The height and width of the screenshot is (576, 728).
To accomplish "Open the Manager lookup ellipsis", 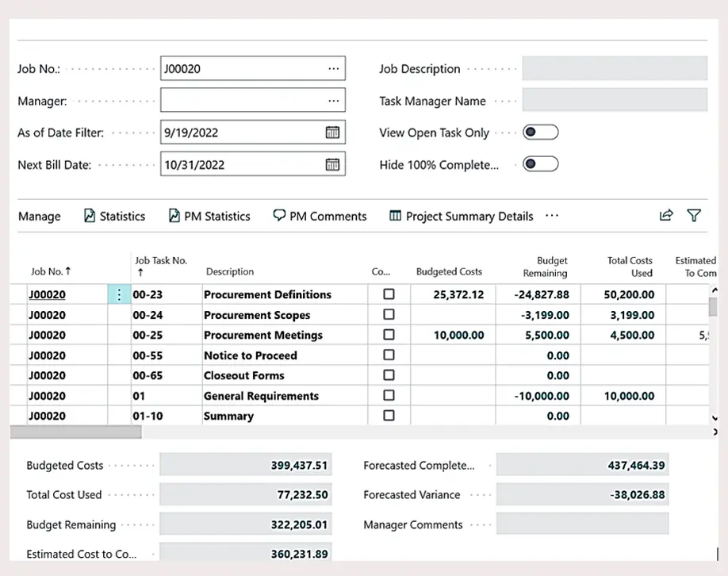I will (x=333, y=101).
